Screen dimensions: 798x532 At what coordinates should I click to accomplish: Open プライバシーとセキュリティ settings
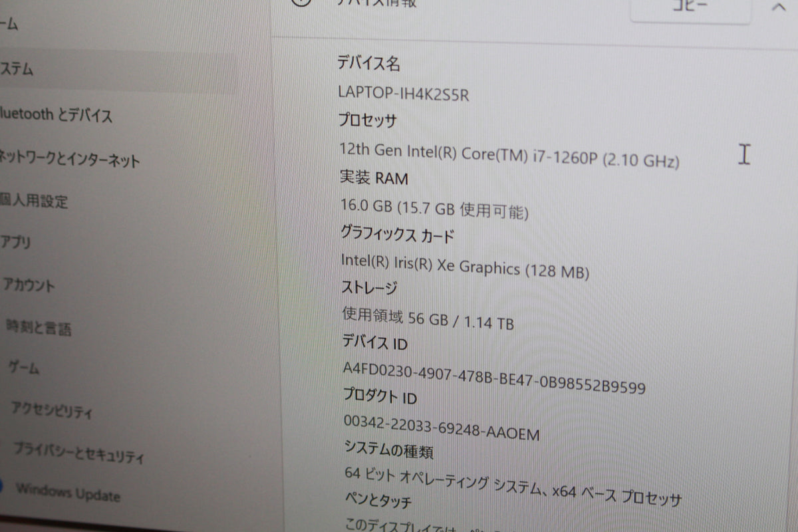[78, 452]
